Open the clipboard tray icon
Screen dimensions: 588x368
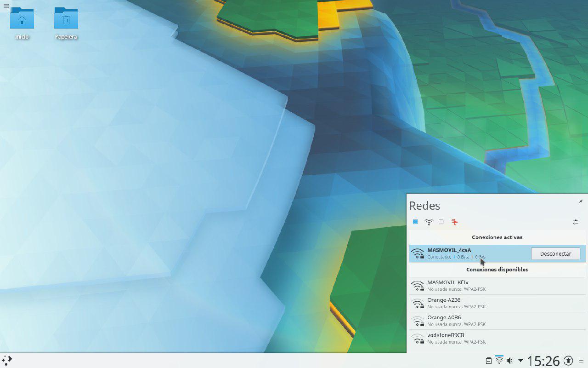coord(489,361)
